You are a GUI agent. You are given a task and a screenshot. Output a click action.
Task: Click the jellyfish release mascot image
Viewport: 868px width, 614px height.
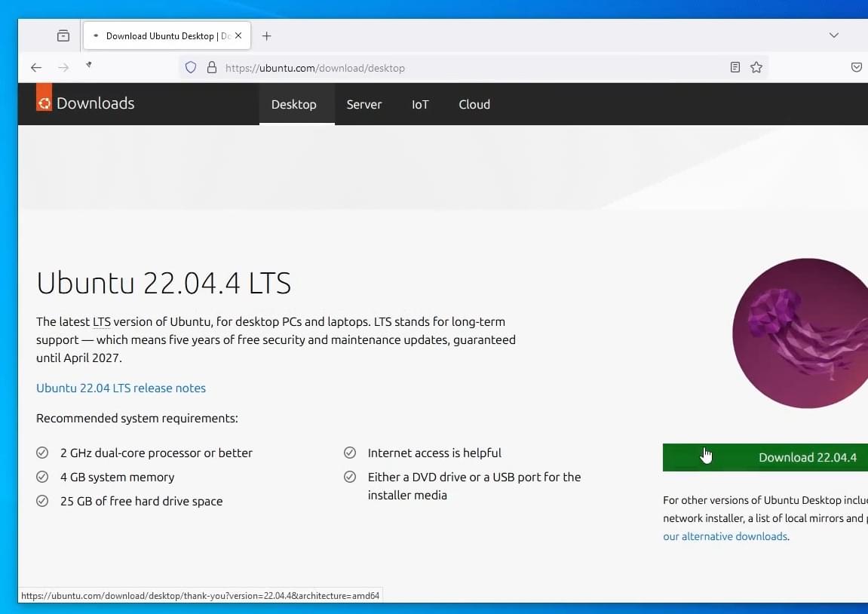pyautogui.click(x=800, y=333)
